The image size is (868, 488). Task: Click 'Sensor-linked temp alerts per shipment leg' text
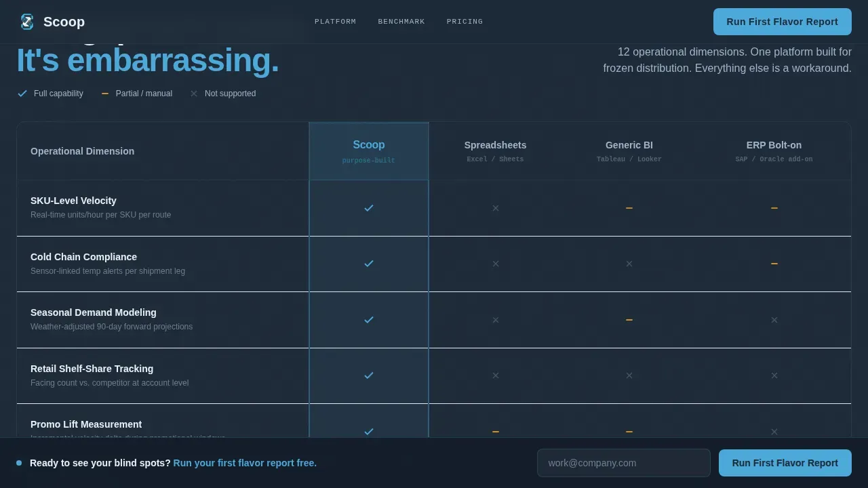108,271
